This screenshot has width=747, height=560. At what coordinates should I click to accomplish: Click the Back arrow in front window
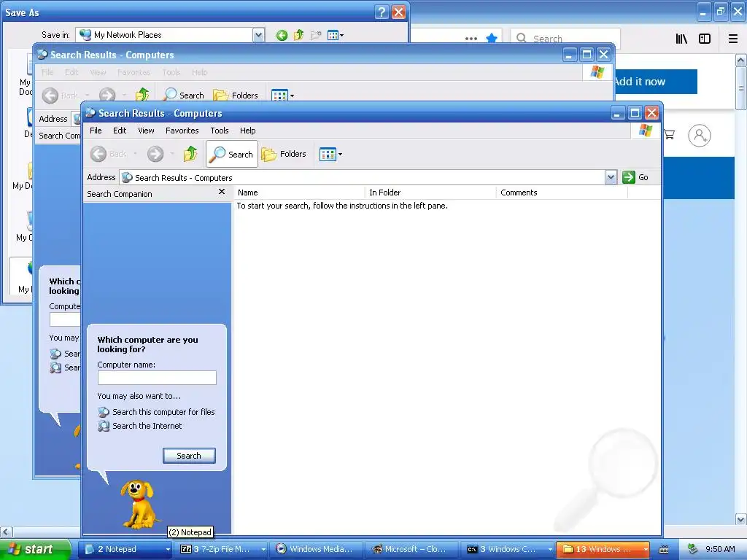(x=98, y=154)
